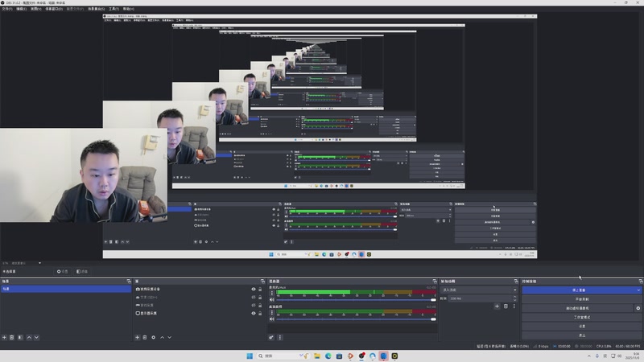Open the 停靠窗口(D) menu

(x=54, y=9)
